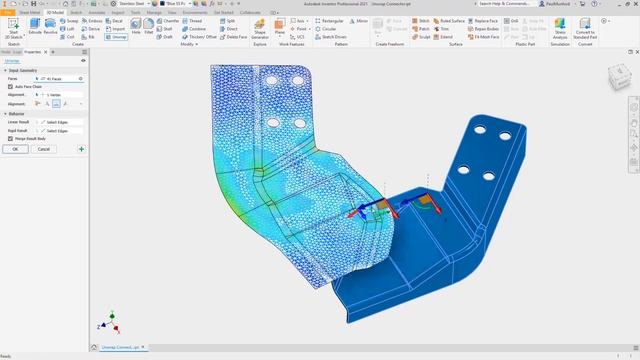Start a new 2D Sketch
Viewport: 640px width, 360px height.
[x=13, y=28]
